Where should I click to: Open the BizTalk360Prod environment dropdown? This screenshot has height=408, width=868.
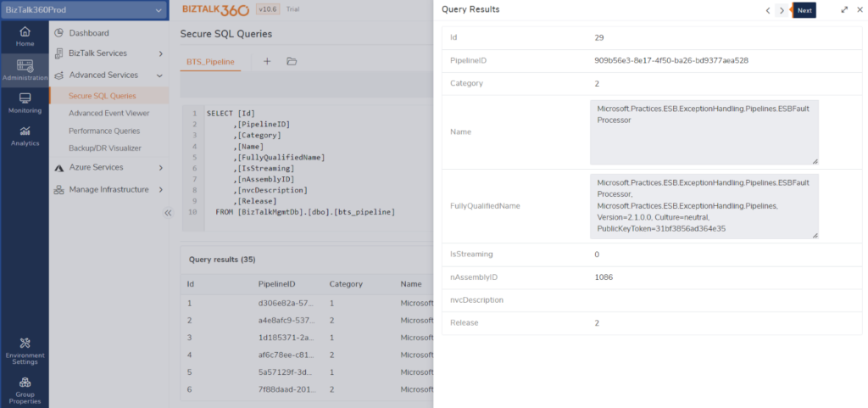(x=84, y=10)
